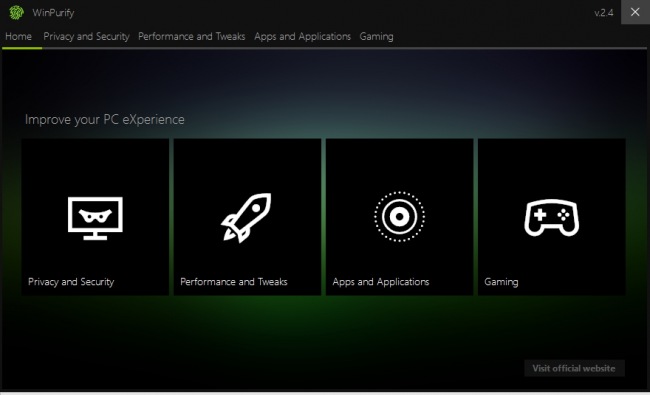The image size is (650, 395).
Task: Select the Apps and Applications tab
Action: click(303, 36)
